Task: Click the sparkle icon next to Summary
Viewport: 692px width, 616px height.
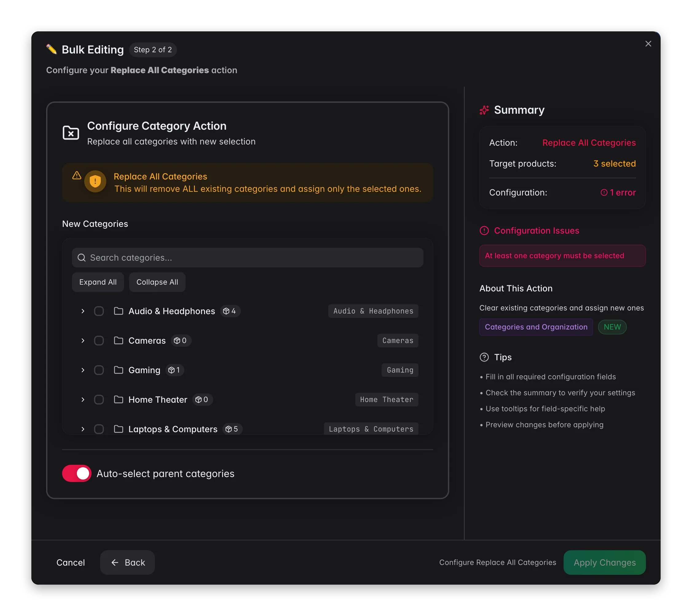Action: point(484,110)
